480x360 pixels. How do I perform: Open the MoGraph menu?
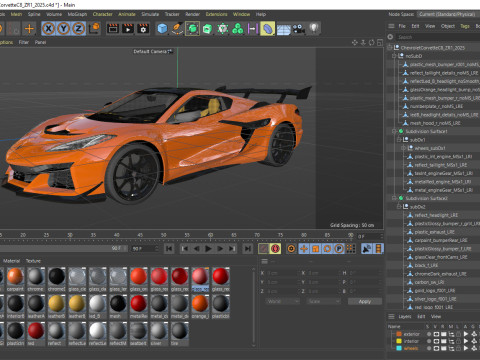(x=77, y=14)
